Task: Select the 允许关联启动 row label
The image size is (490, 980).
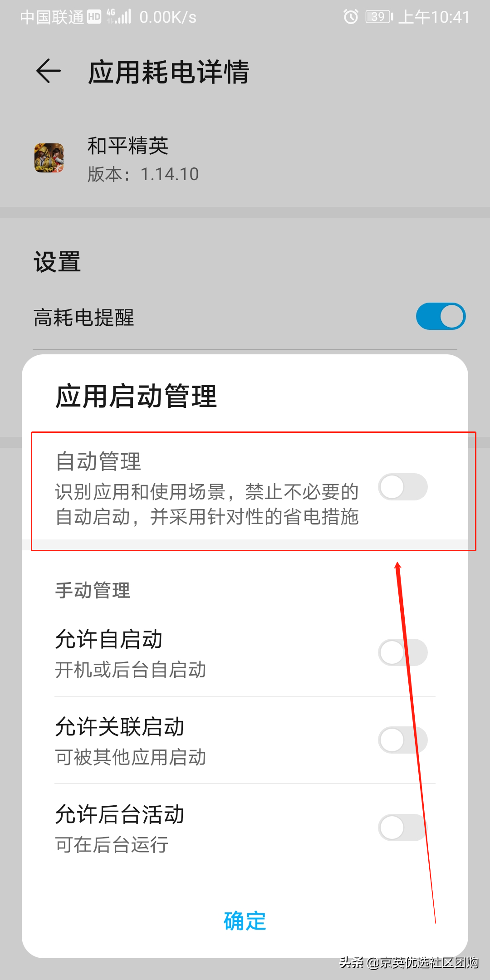Action: (119, 726)
